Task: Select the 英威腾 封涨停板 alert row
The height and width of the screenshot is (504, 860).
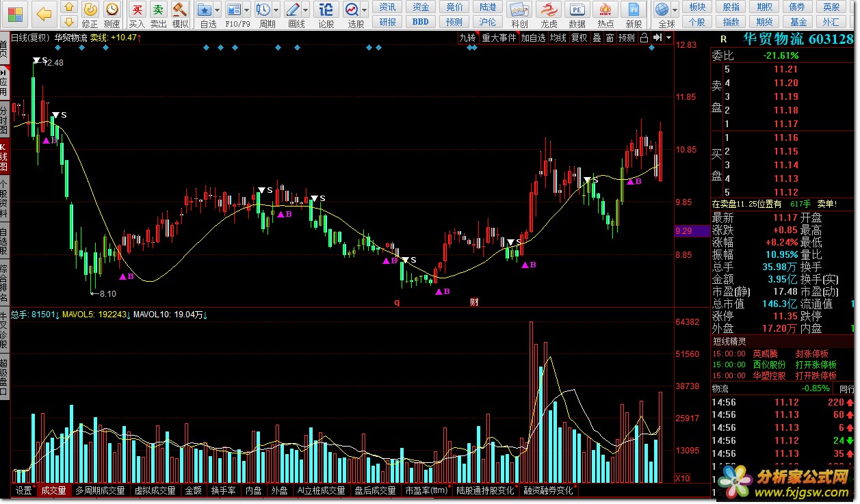Action: point(783,354)
